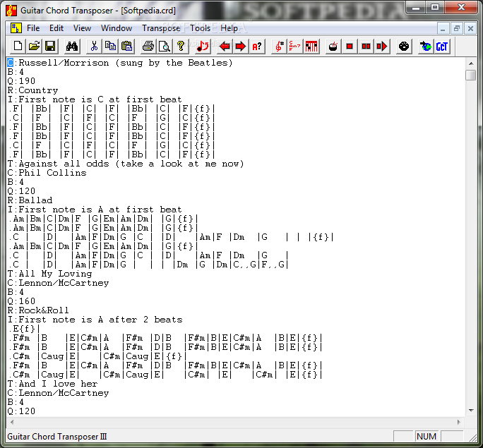Viewport: 483px width, 448px height.
Task: Transpose down with the red left arrow
Action: [225, 47]
